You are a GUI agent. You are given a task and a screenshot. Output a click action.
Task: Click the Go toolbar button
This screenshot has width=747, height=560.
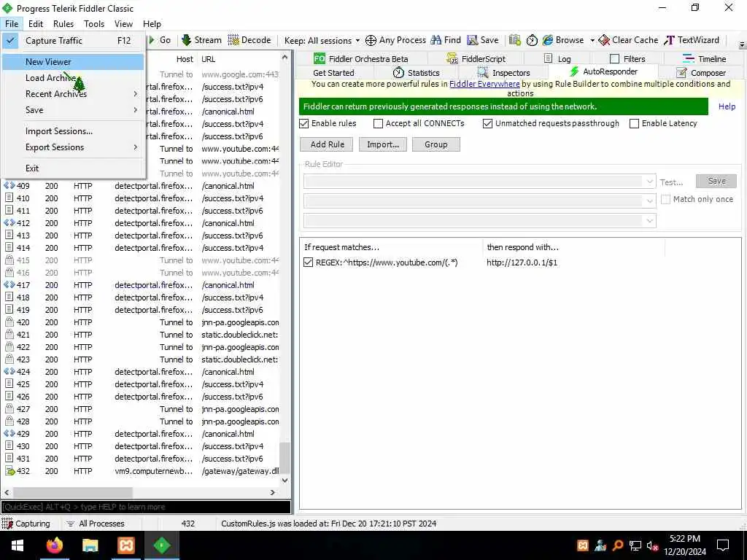click(160, 40)
